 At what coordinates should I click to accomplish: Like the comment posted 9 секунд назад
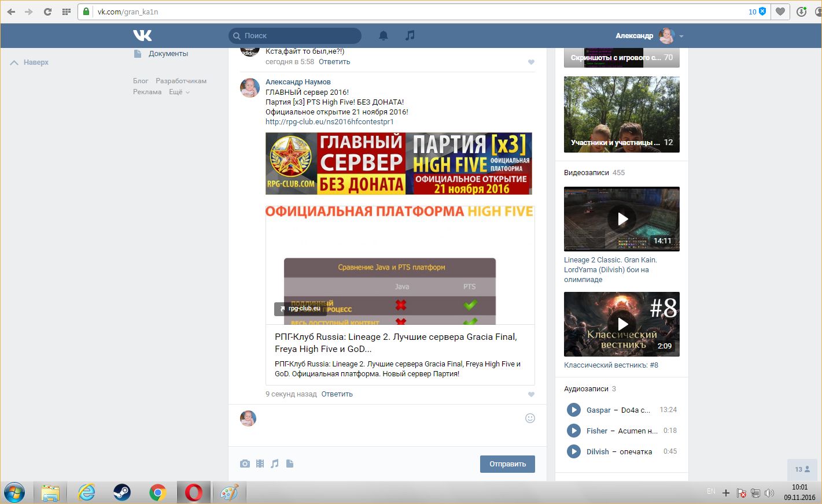point(531,395)
